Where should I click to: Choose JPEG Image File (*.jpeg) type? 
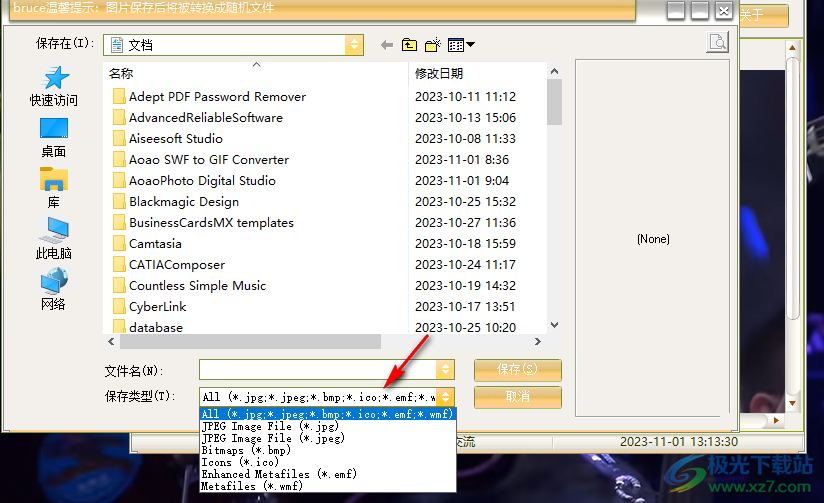coord(327,438)
